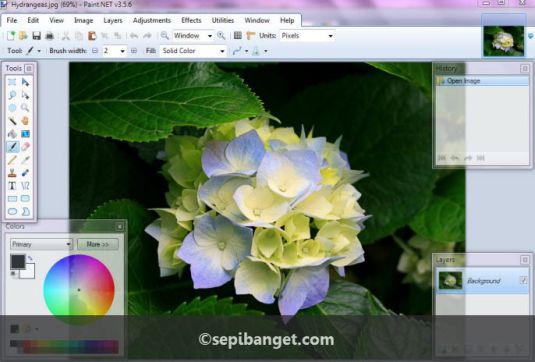Pick the Color Picker eyedropper tool
Screen dimensions: 535x362
pyautogui.click(x=25, y=160)
